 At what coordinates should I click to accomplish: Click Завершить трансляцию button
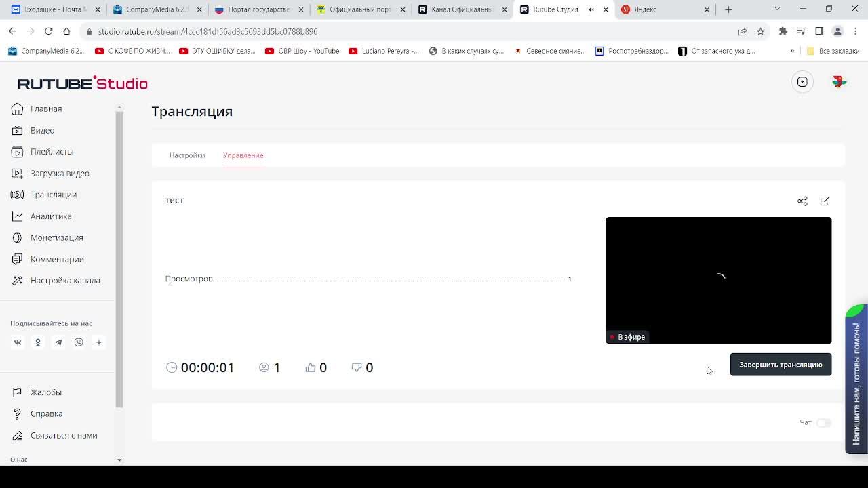(x=781, y=365)
